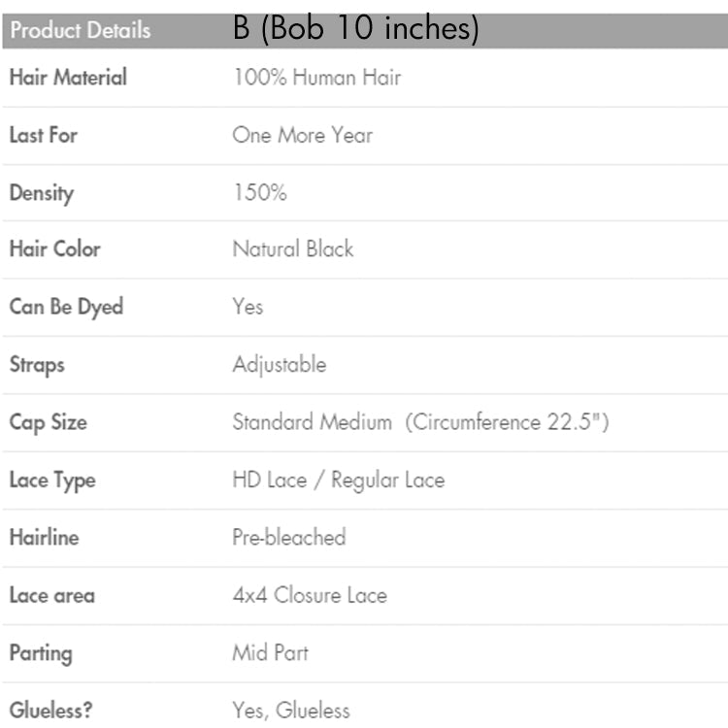728x728 pixels.
Task: Click the Density label
Action: click(42, 192)
